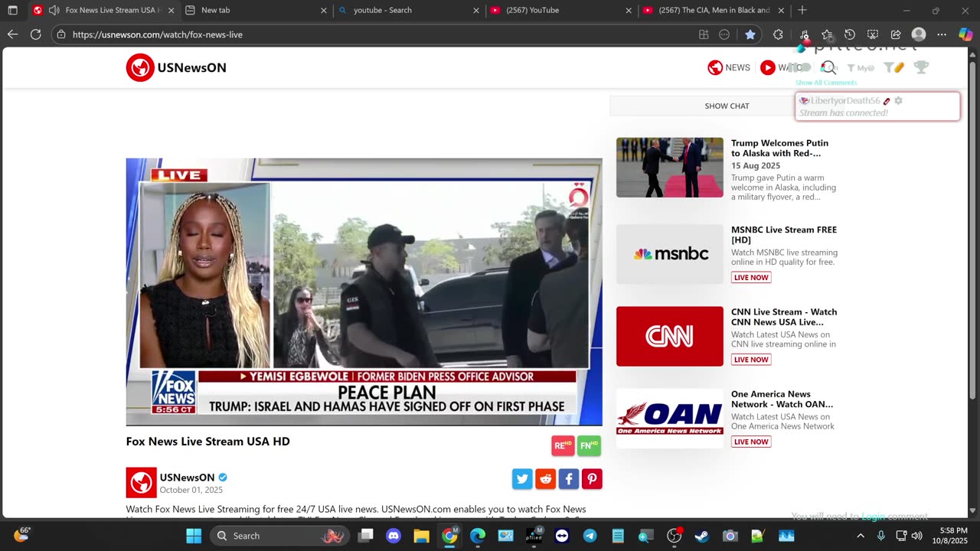This screenshot has height=551, width=980.
Task: Click the Fox News live video player
Action: click(364, 292)
